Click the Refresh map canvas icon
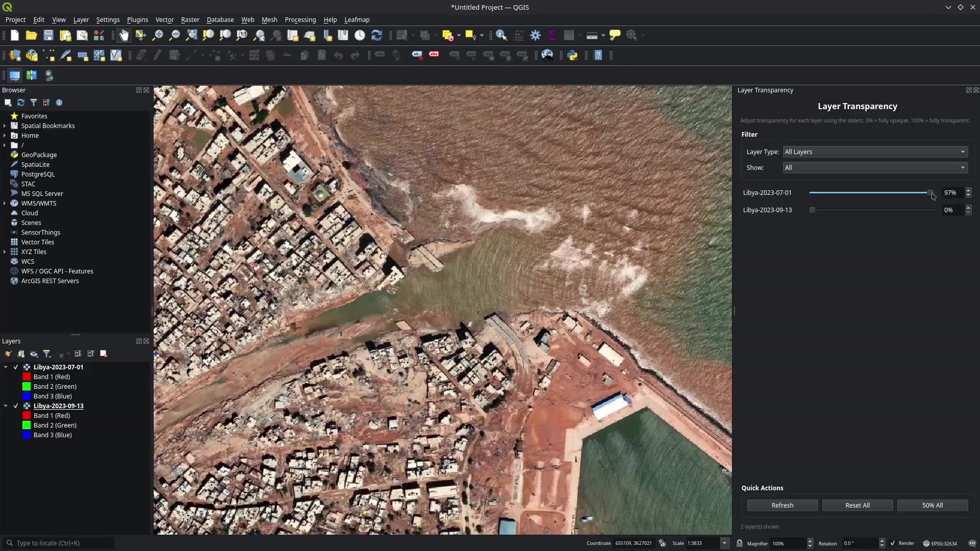 (x=377, y=35)
